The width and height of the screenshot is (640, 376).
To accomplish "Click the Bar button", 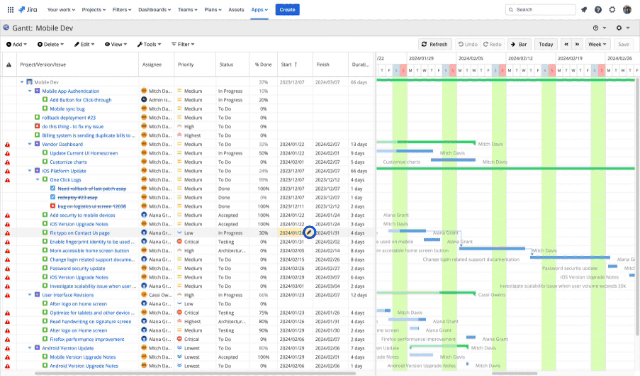I will [x=519, y=44].
